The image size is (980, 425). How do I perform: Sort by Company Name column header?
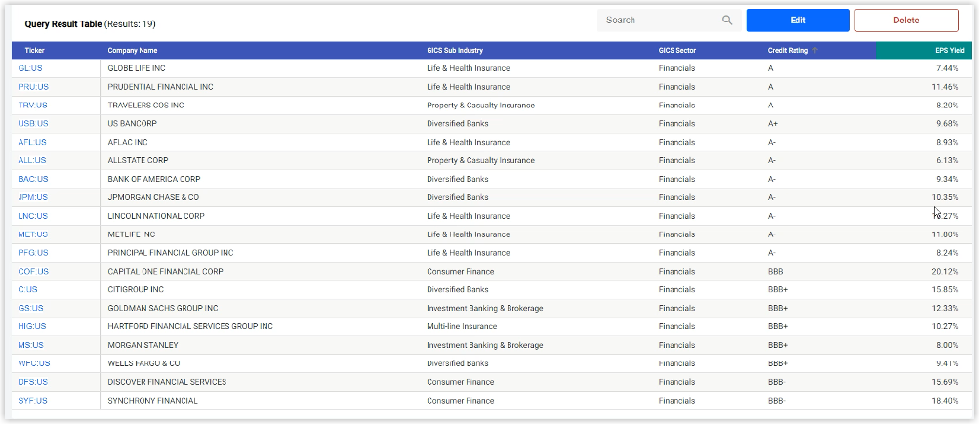click(x=133, y=51)
